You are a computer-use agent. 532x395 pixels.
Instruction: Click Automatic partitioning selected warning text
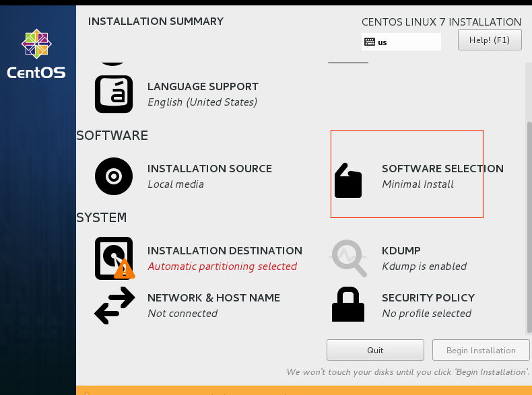coord(222,266)
